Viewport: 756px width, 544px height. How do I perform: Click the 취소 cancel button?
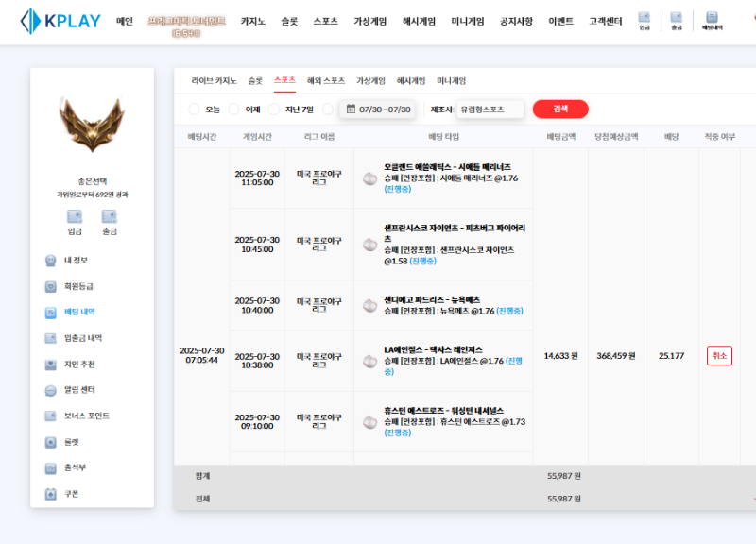point(719,356)
